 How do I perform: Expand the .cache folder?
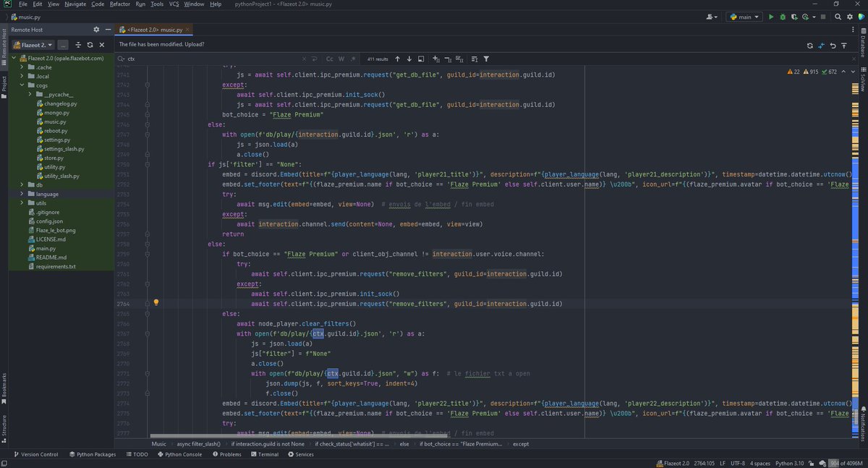22,67
